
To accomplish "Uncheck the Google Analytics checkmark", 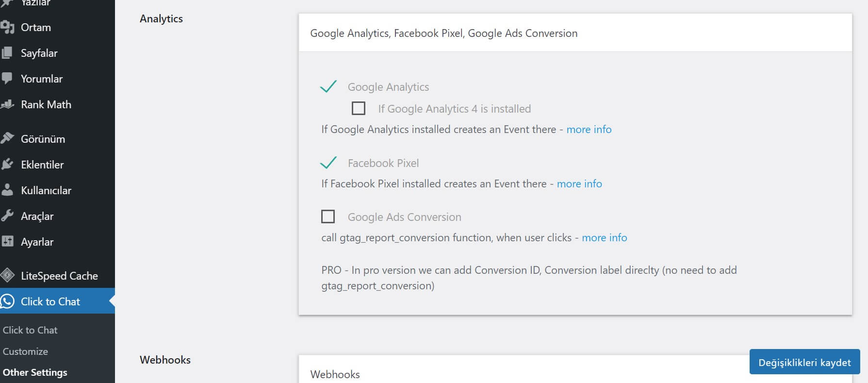I will coord(328,87).
